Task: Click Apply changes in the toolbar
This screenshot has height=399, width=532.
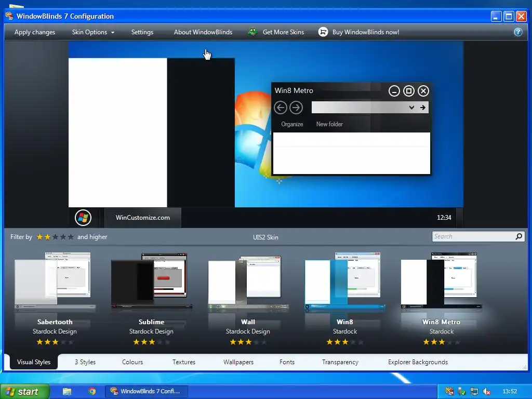Action: point(35,32)
